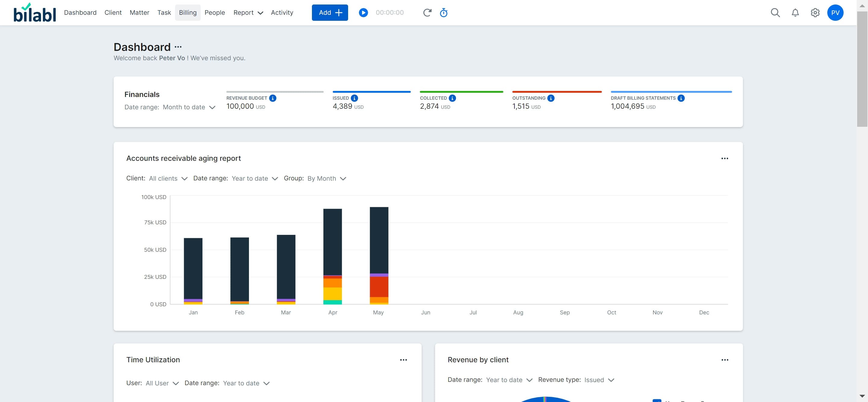Open Accounts receivable report ellipsis menu
The image size is (868, 402).
[725, 158]
